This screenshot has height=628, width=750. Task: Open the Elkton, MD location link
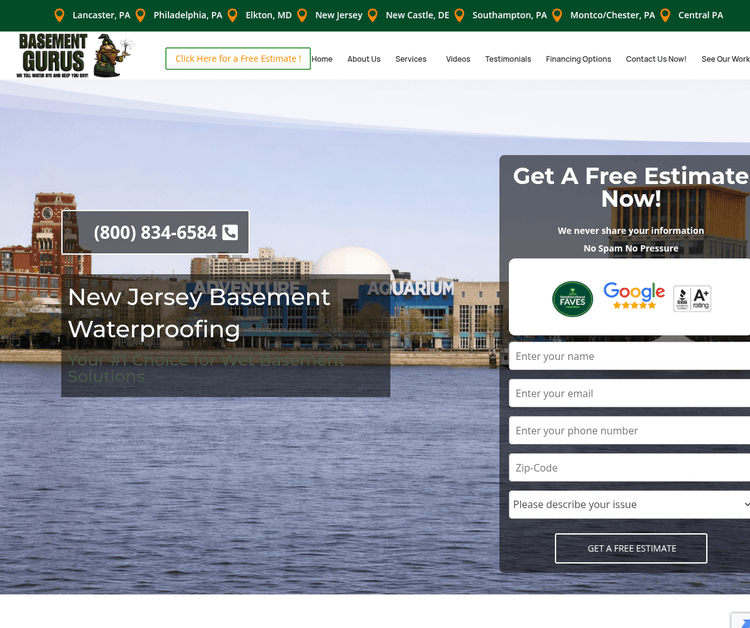click(268, 15)
